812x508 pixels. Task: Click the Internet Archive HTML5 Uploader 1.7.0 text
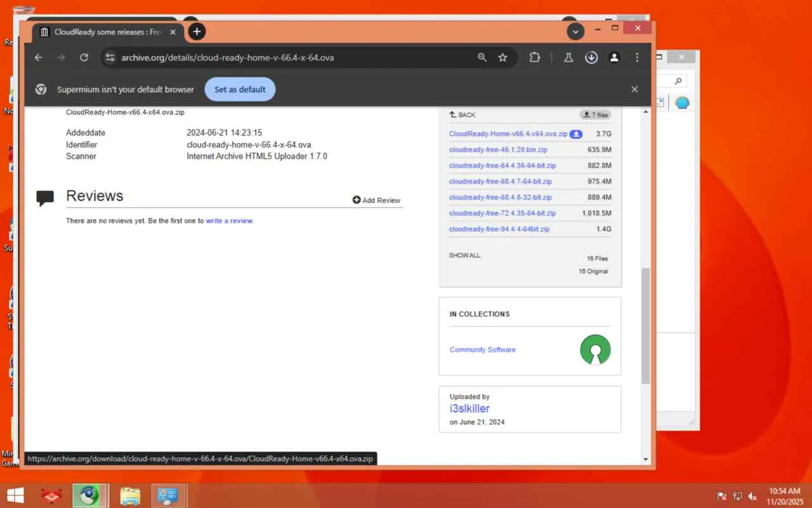pyautogui.click(x=257, y=156)
